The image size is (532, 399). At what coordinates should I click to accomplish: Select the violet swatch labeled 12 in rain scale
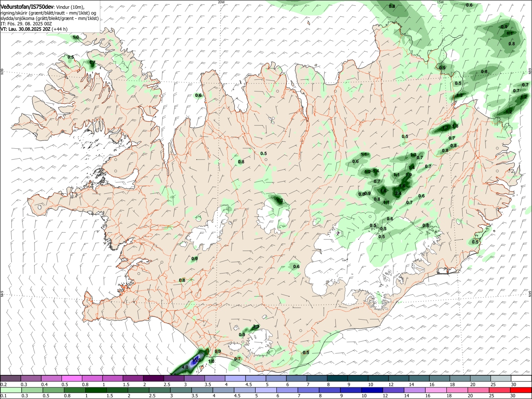[393, 390]
